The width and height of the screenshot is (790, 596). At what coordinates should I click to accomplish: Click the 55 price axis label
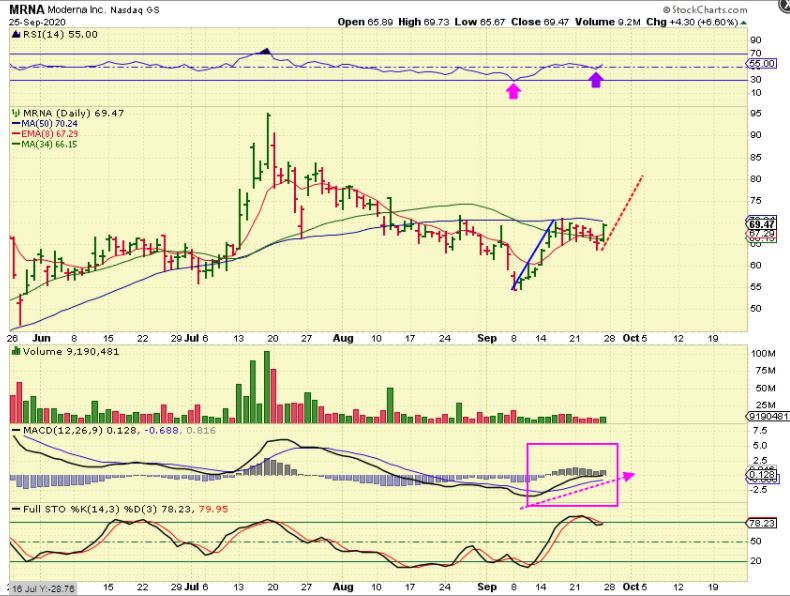coord(756,287)
